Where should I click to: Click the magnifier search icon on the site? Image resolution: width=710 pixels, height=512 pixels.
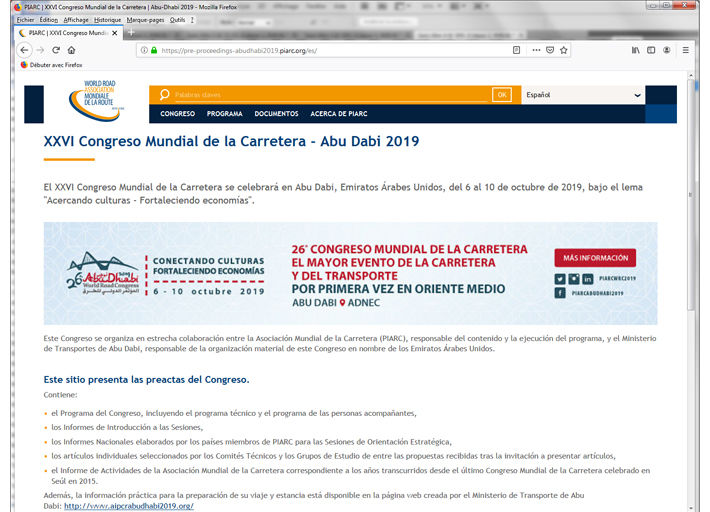164,95
